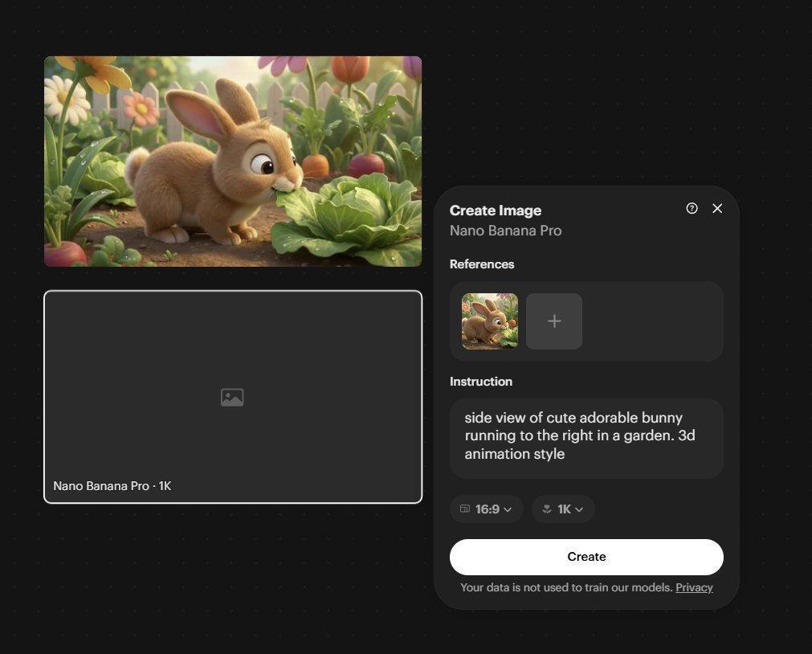This screenshot has height=654, width=812.
Task: Select the generated bunny garden image
Action: 233,161
